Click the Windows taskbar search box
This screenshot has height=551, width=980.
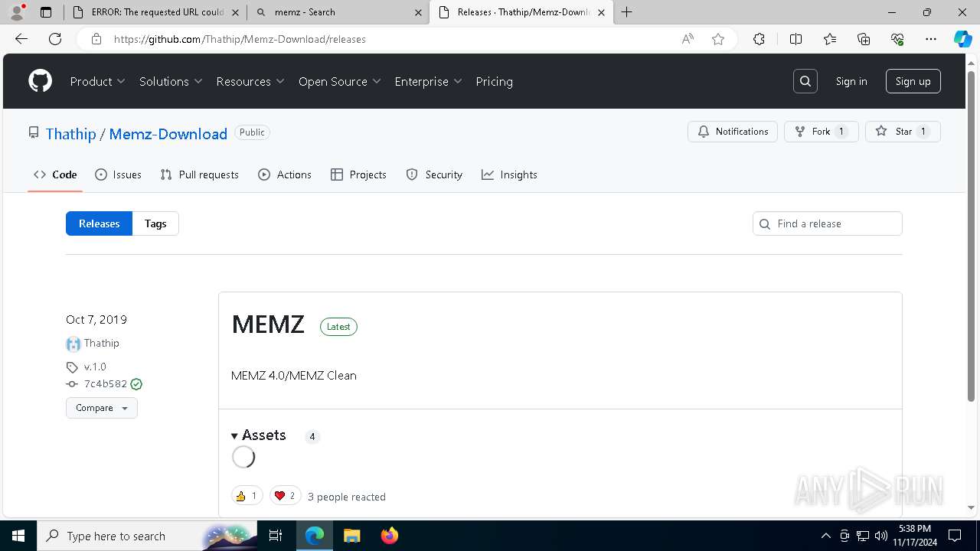coord(145,536)
